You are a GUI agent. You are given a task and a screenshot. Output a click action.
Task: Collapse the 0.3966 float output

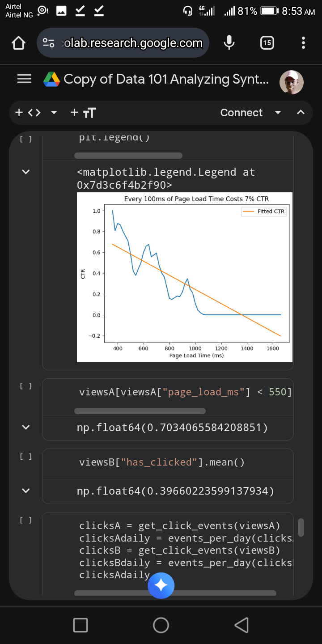point(26,491)
